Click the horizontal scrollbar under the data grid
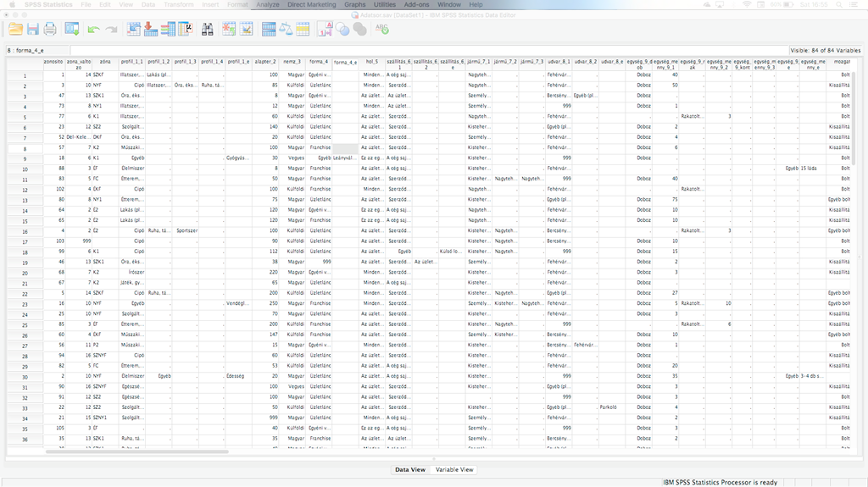The width and height of the screenshot is (868, 487). click(137, 451)
